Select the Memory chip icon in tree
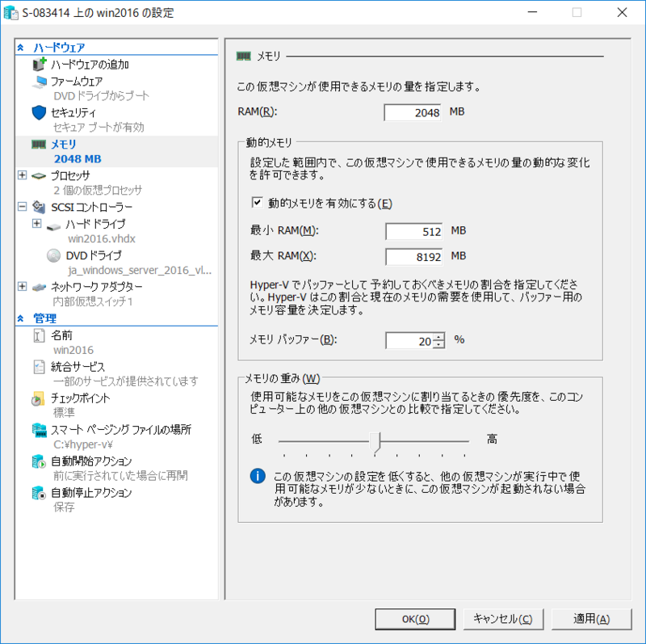This screenshot has height=644, width=646. coord(39,145)
